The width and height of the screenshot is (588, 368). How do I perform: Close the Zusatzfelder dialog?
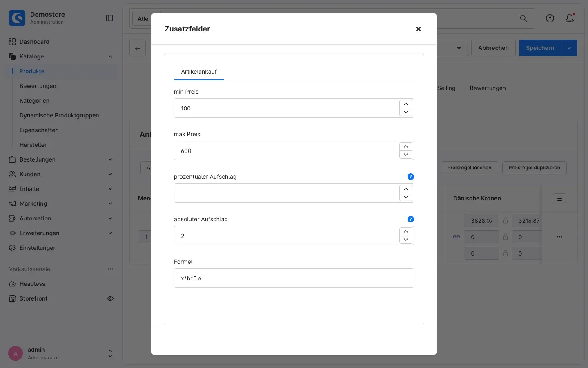pyautogui.click(x=418, y=29)
